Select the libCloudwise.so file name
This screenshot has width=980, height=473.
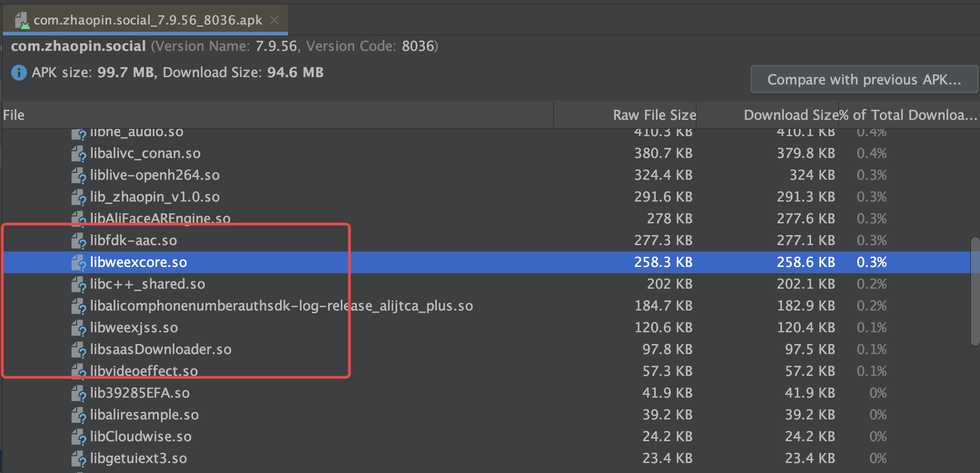pos(141,437)
